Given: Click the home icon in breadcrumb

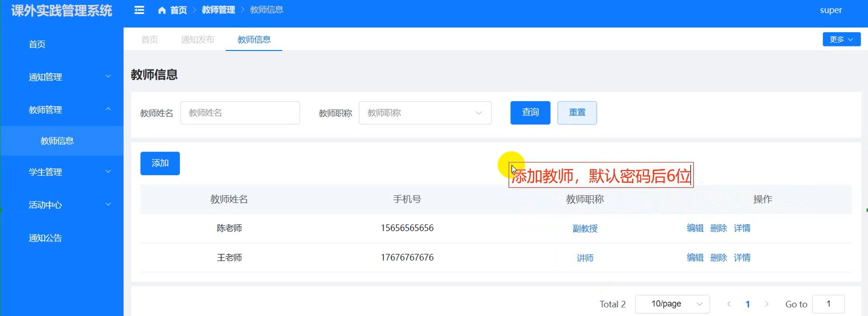Looking at the screenshot, I should click(162, 10).
